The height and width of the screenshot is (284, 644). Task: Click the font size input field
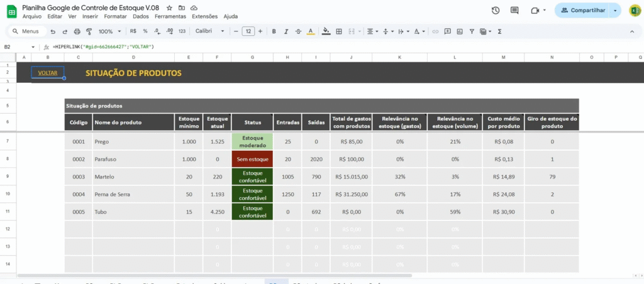(248, 31)
